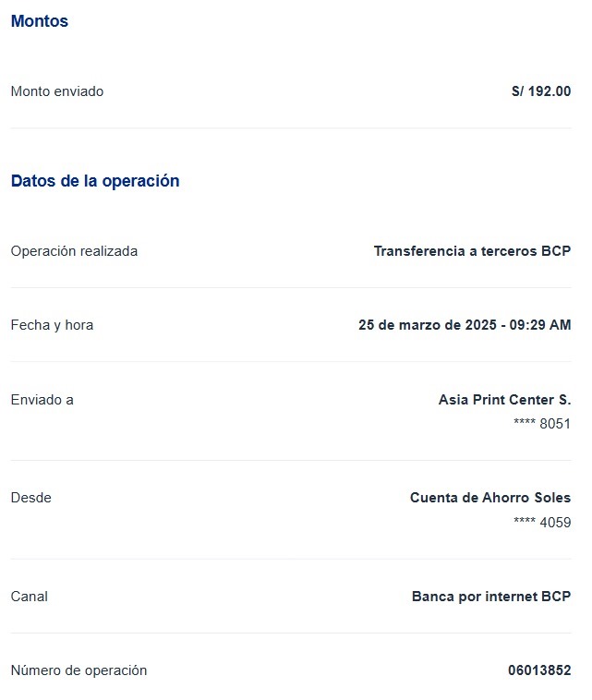Select the Desde label
Image resolution: width=592 pixels, height=700 pixels.
pyautogui.click(x=31, y=498)
